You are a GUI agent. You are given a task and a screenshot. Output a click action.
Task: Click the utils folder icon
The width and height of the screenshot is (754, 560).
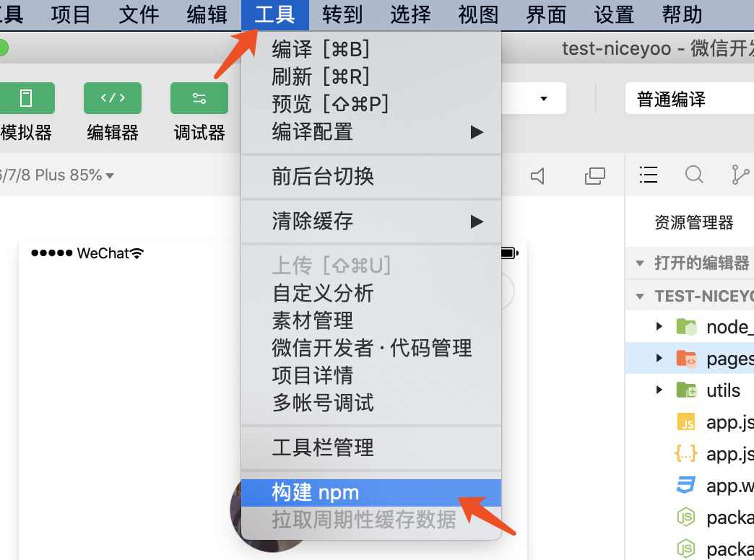pyautogui.click(x=686, y=390)
